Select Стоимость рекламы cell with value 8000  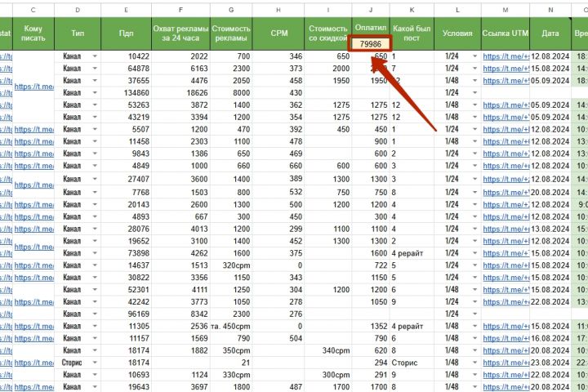231,92
